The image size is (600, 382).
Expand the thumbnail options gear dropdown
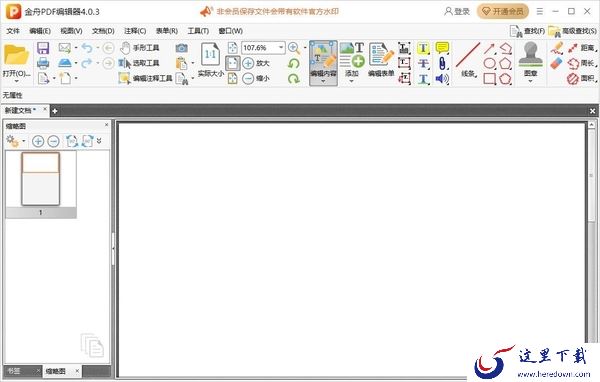(x=24, y=141)
